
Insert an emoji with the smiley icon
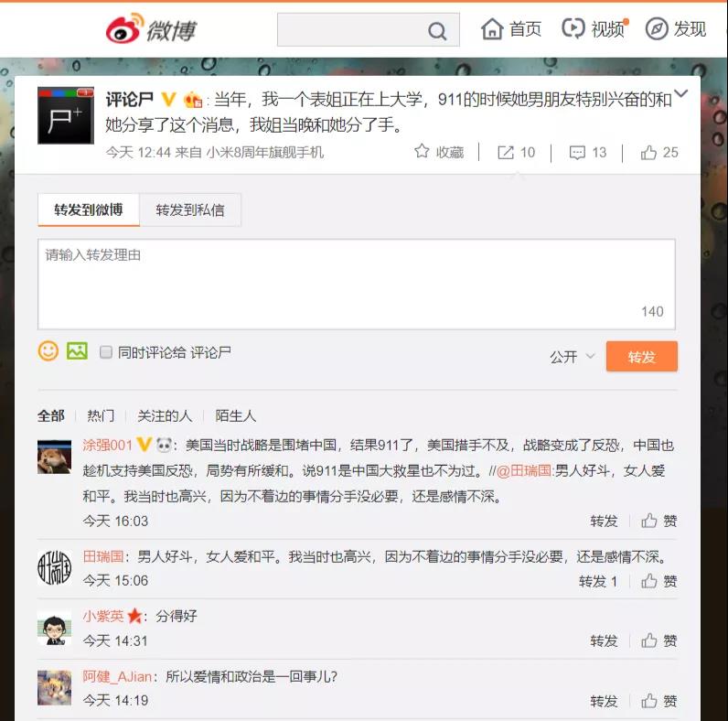48,351
